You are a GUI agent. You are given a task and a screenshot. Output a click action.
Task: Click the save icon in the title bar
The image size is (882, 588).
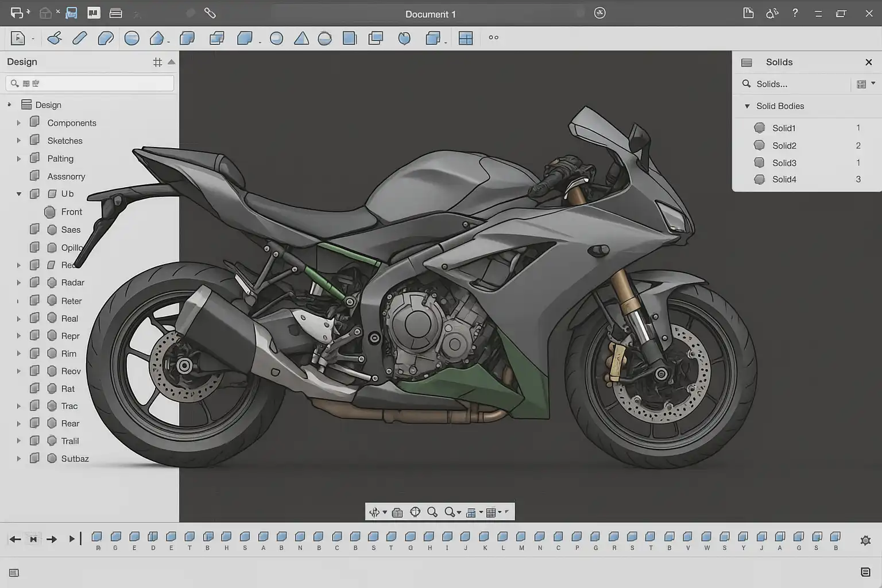coord(71,13)
